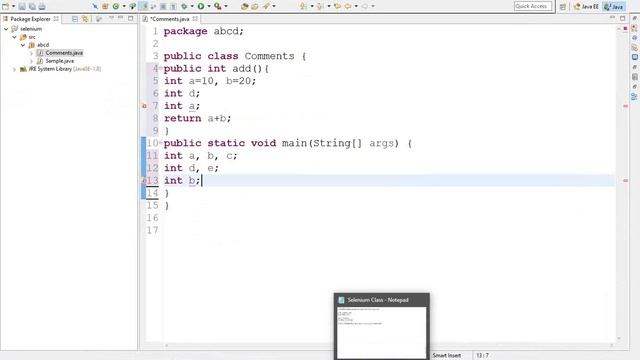Viewport: 640px width, 360px height.
Task: Select Sample.java in Package Explorer
Action: click(56, 61)
